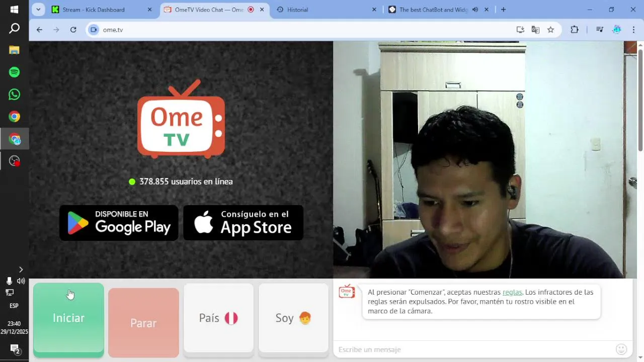This screenshot has height=362, width=644.
Task: Open the Chrome extensions menu
Action: (574, 30)
